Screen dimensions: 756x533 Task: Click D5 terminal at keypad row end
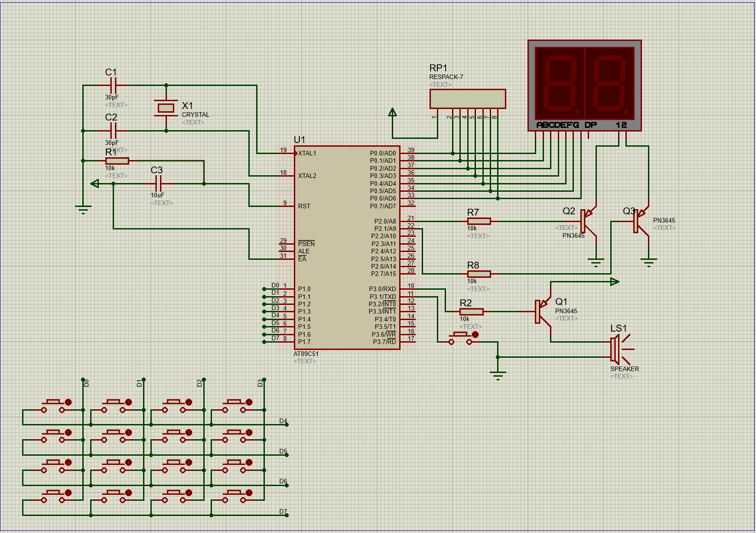coord(287,455)
